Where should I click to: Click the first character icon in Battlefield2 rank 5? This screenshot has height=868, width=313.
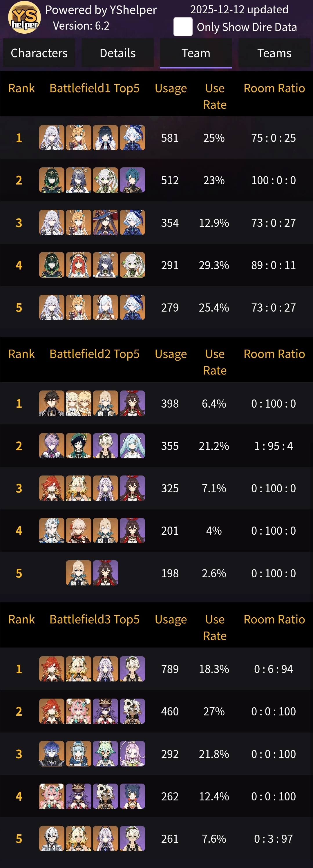pyautogui.click(x=79, y=573)
